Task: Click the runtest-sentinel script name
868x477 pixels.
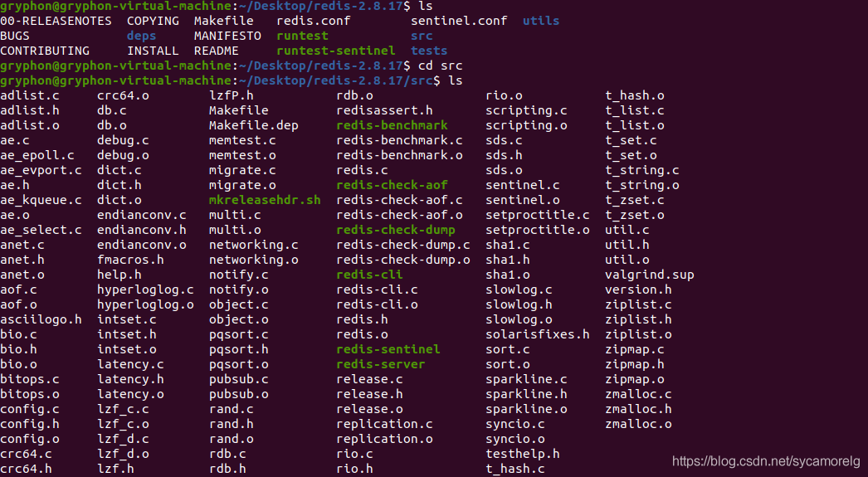Action: (336, 51)
